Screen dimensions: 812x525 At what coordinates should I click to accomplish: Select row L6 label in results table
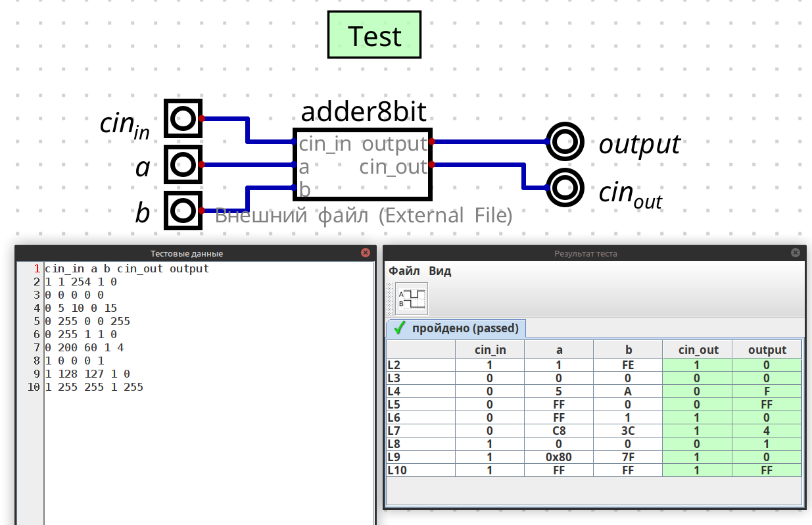[x=421, y=417]
